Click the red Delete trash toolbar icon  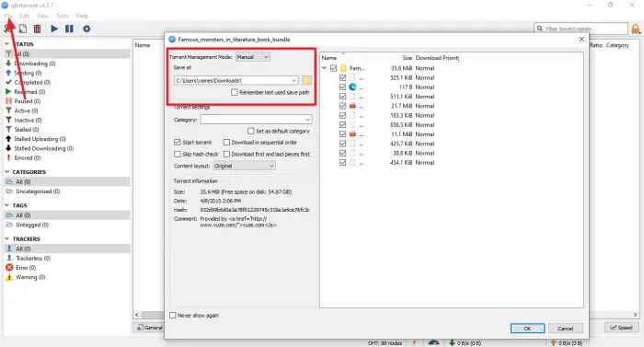pyautogui.click(x=37, y=29)
